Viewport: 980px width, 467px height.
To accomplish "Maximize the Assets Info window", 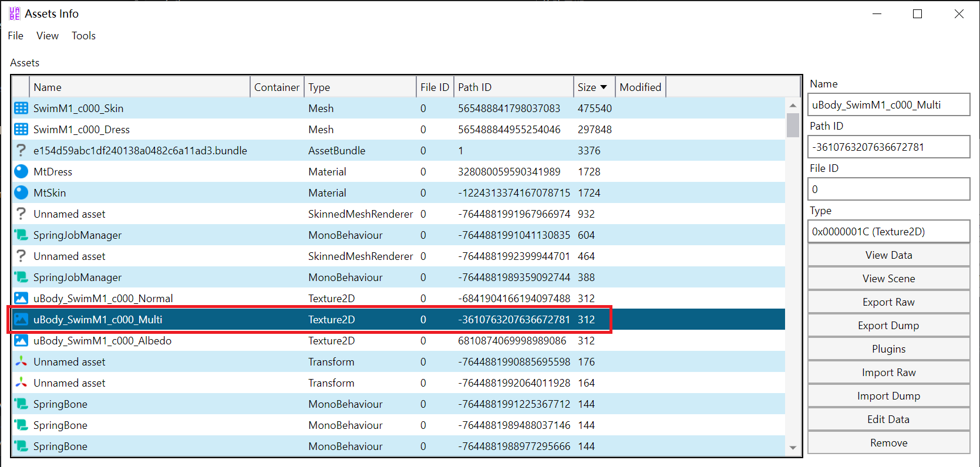I will (x=918, y=13).
